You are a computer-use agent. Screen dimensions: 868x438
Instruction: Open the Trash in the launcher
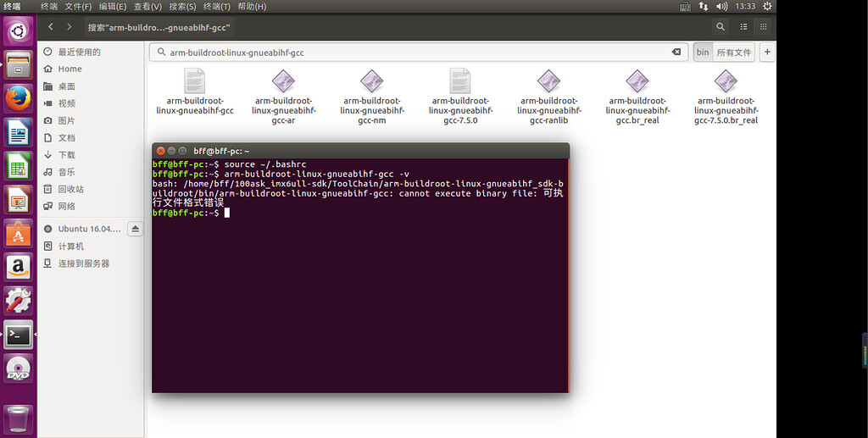[x=19, y=419]
